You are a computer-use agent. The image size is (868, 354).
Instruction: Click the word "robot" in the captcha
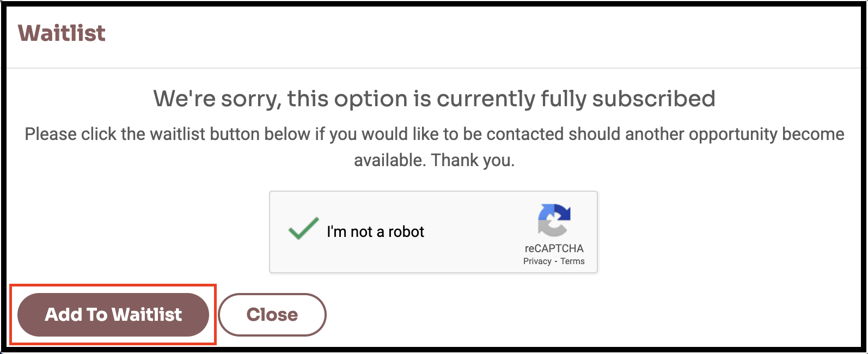pos(406,232)
